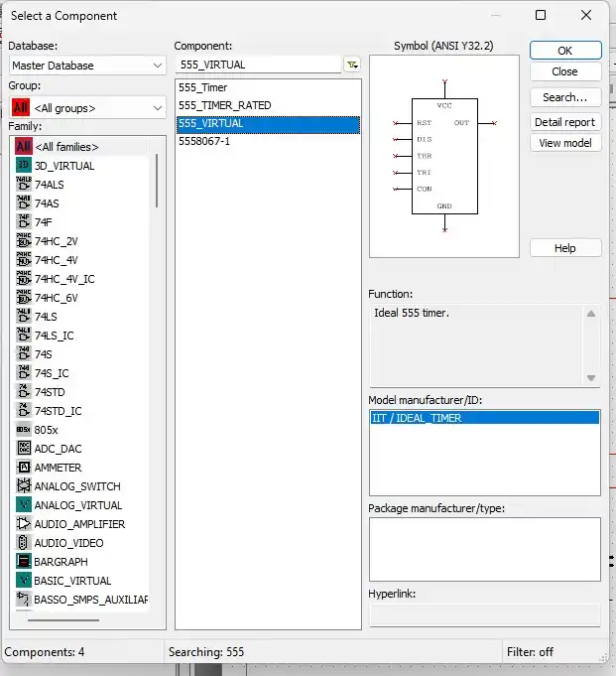
Task: Open the Search... dialog button
Action: [x=565, y=97]
